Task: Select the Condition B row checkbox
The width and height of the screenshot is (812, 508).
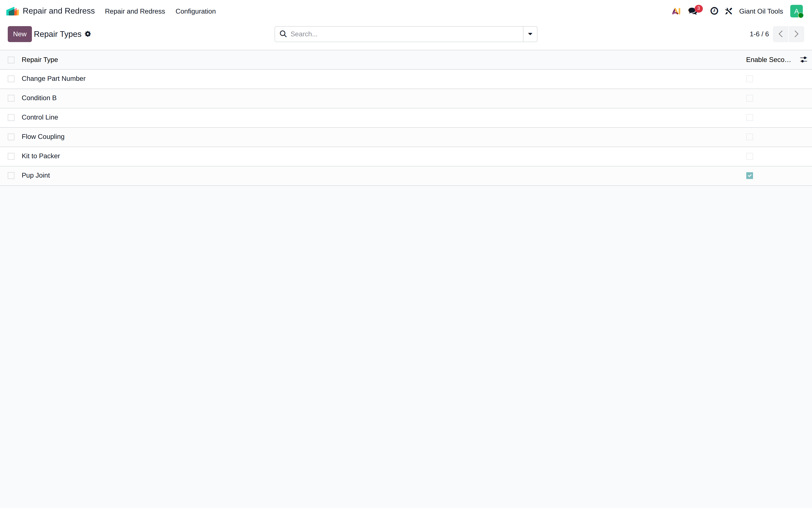Action: pyautogui.click(x=11, y=98)
